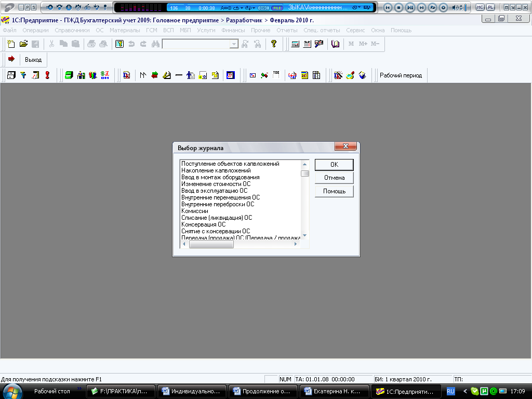
Task: Click the media player next track button
Action: click(421, 7)
